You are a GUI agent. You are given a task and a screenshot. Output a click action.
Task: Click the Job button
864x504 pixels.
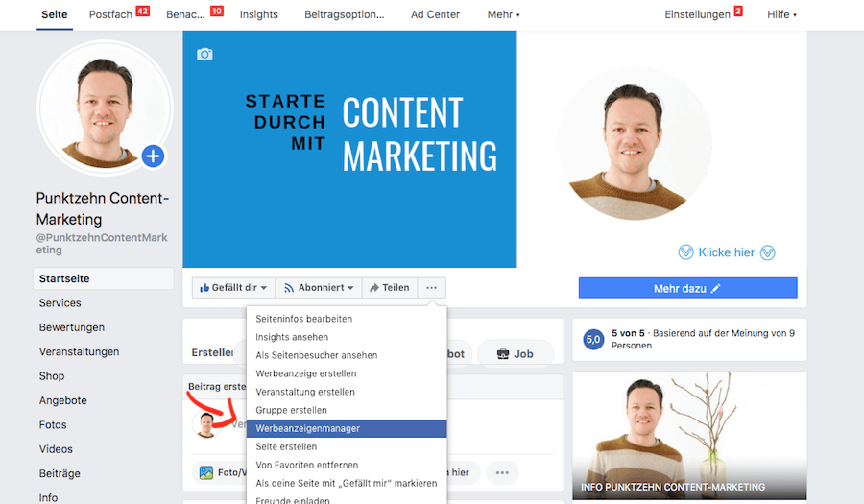tap(516, 353)
